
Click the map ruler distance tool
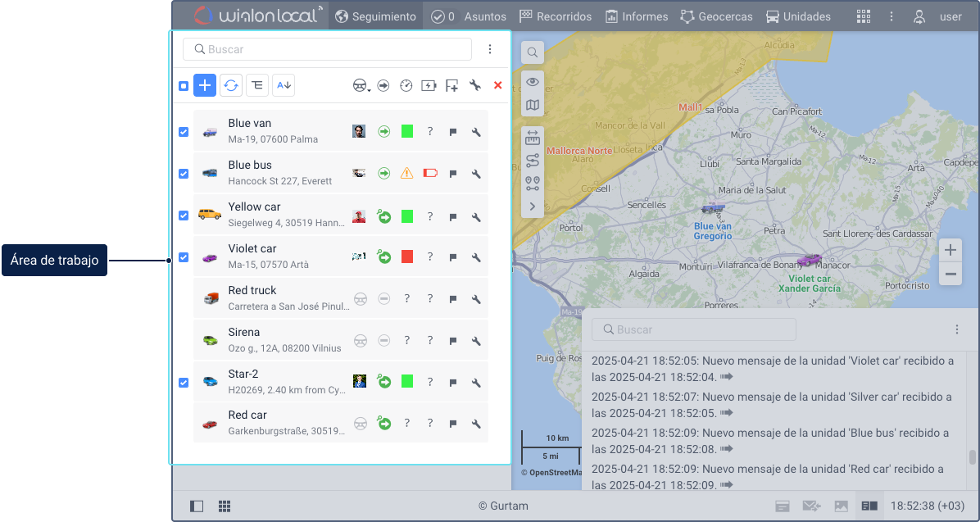click(x=533, y=138)
